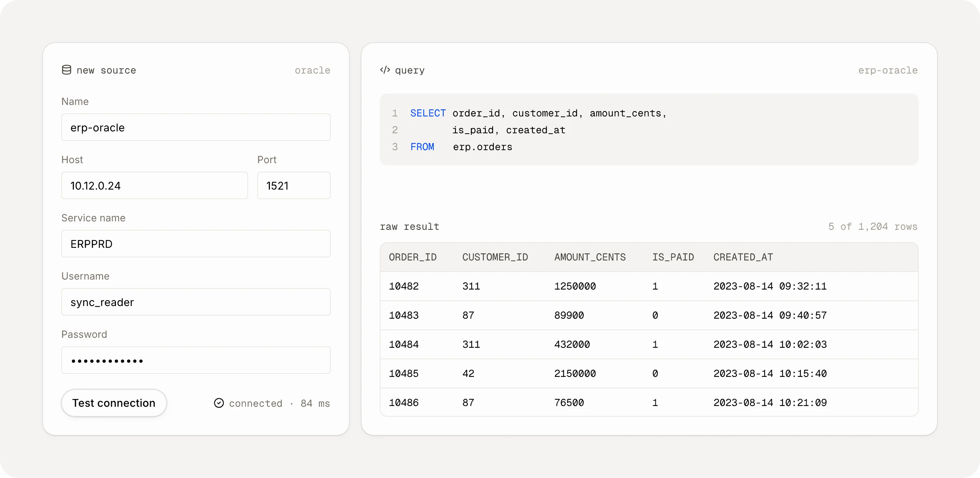Viewport: 980px width, 478px height.
Task: Click erp.orders in the query editor
Action: 482,147
